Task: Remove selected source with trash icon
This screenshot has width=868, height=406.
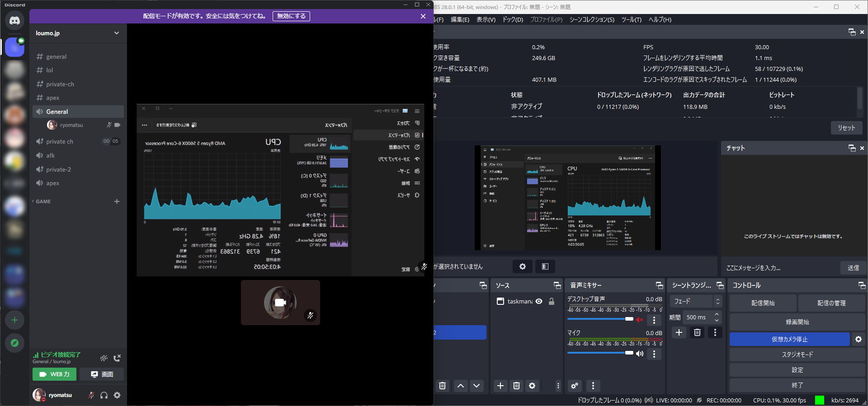Action: (516, 386)
